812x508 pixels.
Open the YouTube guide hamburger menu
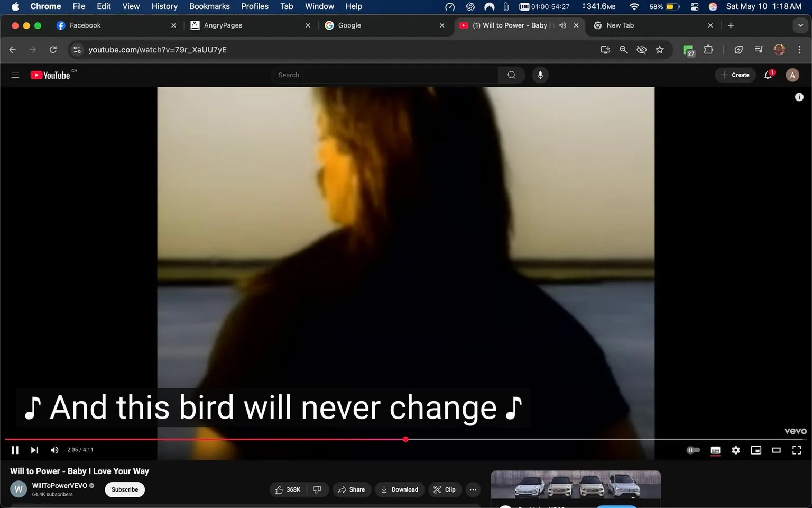point(15,75)
